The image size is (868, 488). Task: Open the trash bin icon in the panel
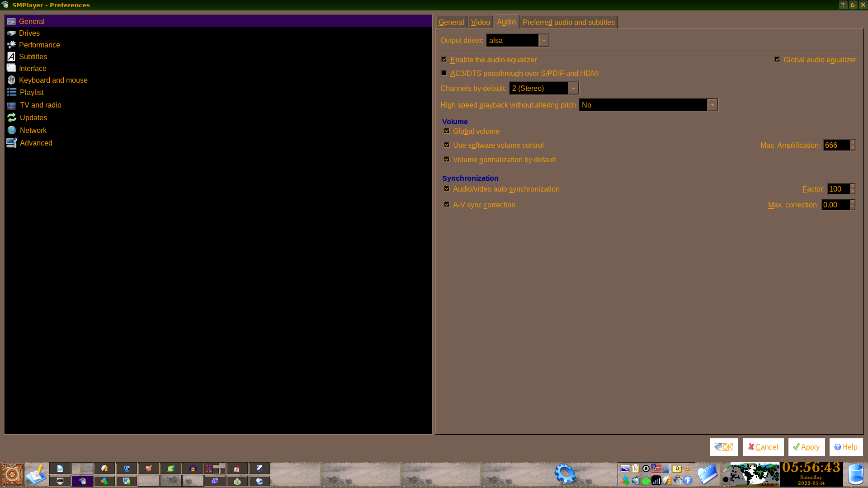(x=855, y=474)
